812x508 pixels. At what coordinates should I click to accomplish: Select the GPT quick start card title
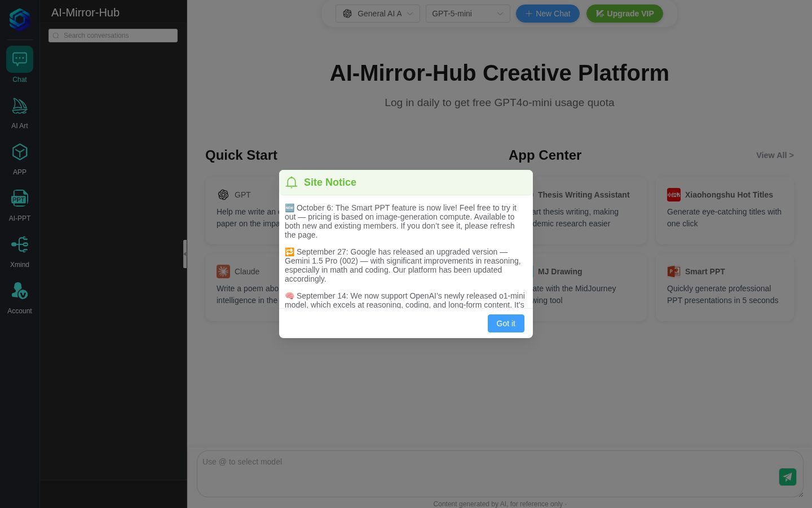click(242, 195)
